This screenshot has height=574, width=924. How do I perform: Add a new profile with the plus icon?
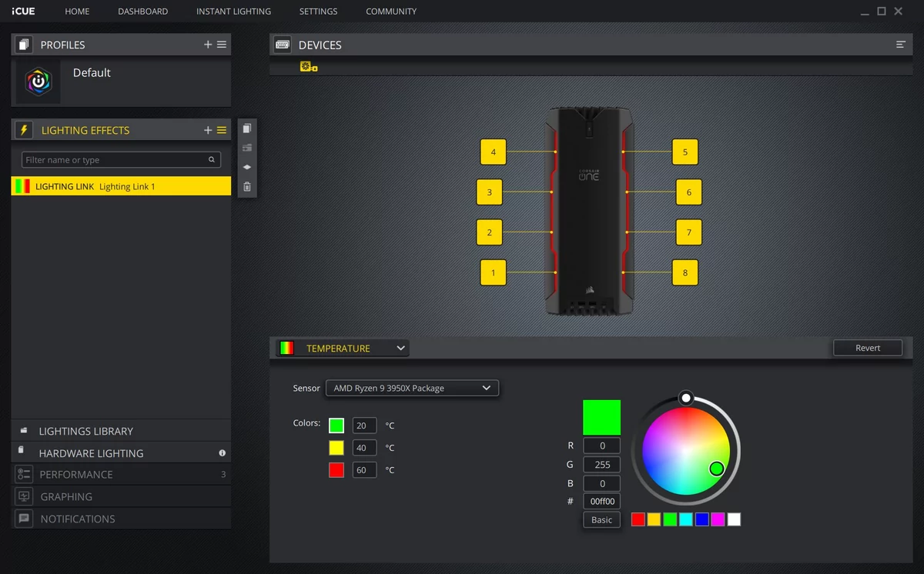click(208, 45)
